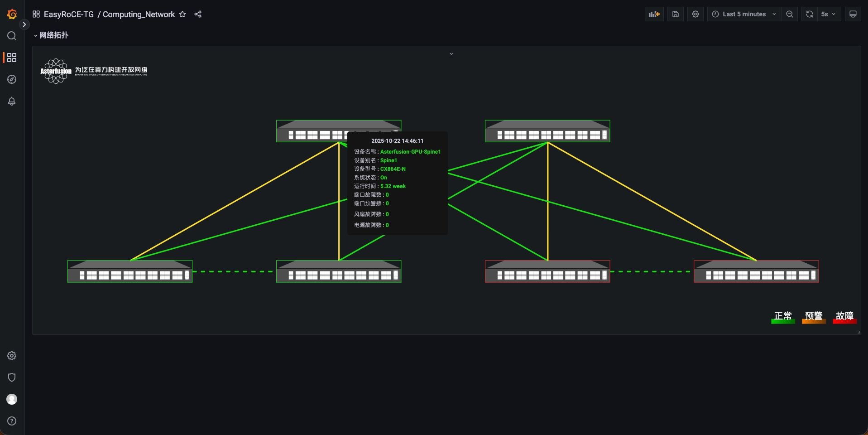Click the Grafana logo home icon

point(12,14)
